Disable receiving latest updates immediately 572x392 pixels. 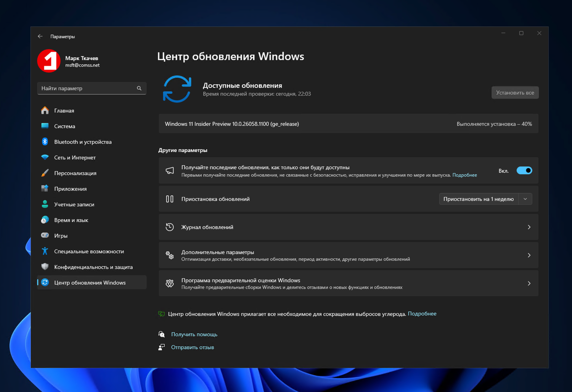524,170
